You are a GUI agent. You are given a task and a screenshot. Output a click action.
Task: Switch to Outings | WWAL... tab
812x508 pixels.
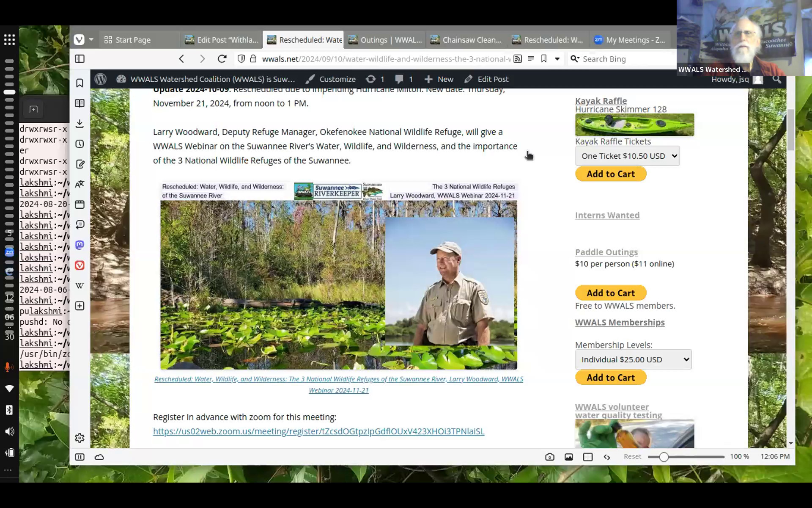click(x=385, y=40)
